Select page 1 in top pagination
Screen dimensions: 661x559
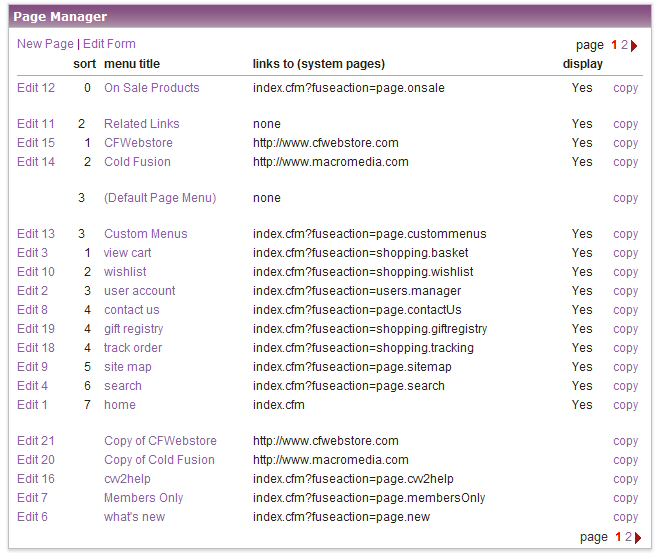(614, 45)
